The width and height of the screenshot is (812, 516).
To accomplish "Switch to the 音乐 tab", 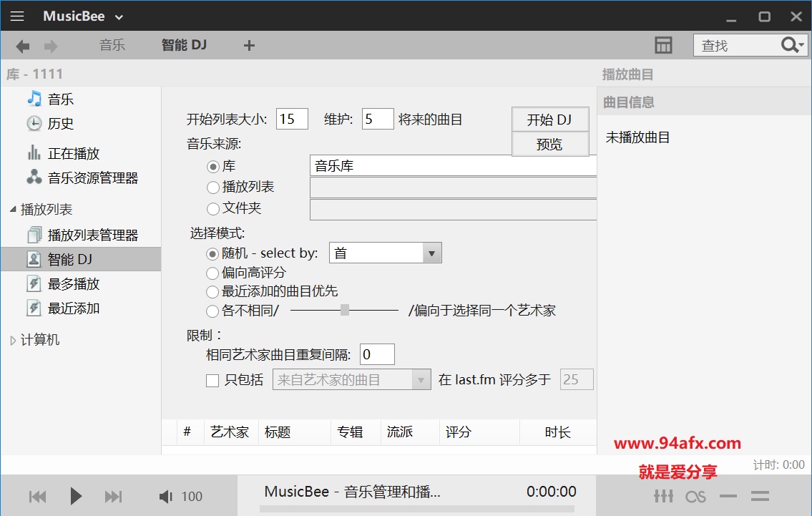I will (112, 45).
